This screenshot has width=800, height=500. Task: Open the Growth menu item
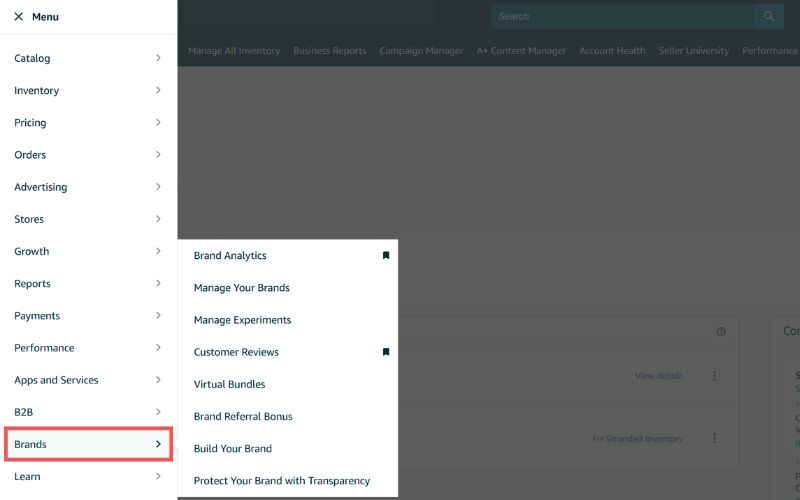(x=88, y=251)
